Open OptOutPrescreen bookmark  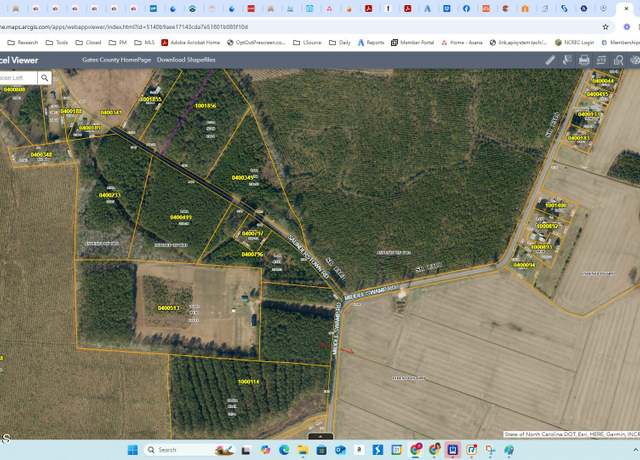(x=256, y=42)
